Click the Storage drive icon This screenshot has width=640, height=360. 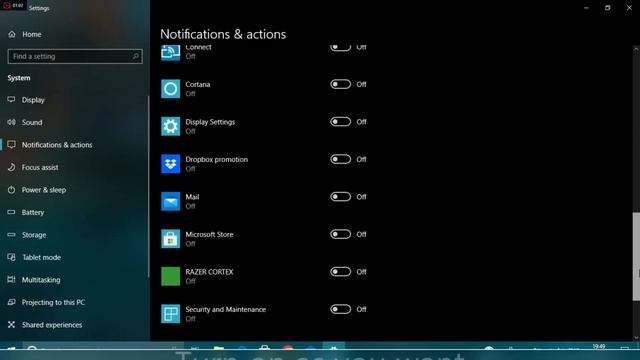(11, 235)
